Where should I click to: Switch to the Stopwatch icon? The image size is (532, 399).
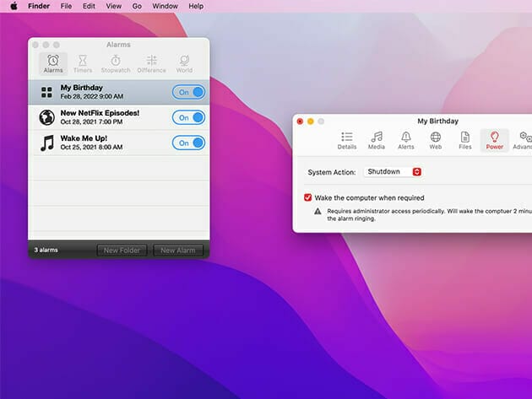point(116,63)
